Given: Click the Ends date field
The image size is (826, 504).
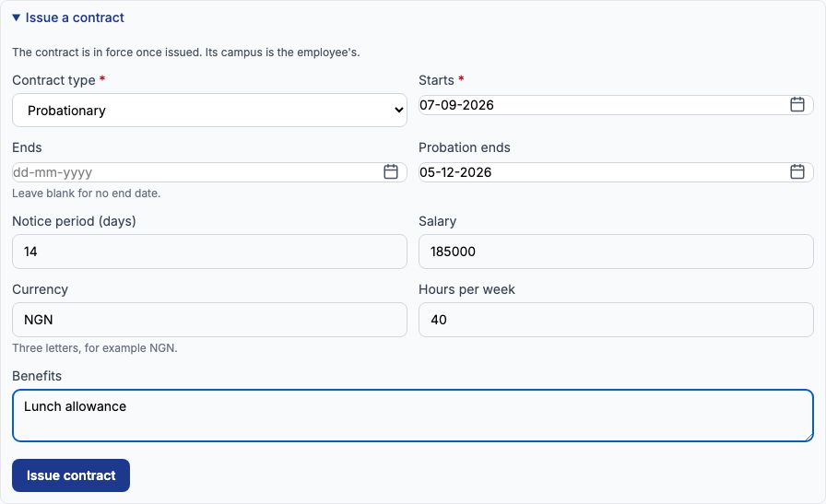Looking at the screenshot, I should (209, 172).
